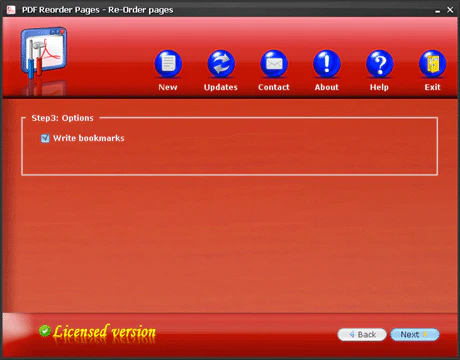460x360 pixels.
Task: Uncheck the Write bookmarks checkbox
Action: (45, 138)
